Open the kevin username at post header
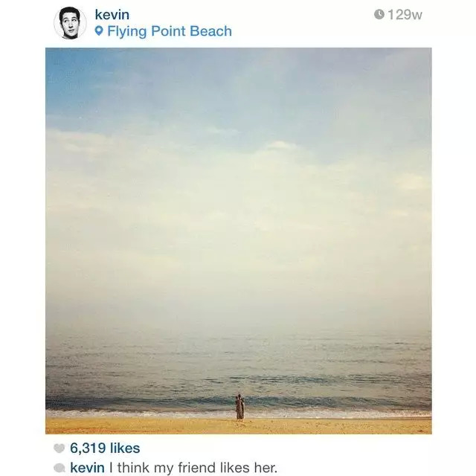476x476 pixels. pyautogui.click(x=112, y=14)
